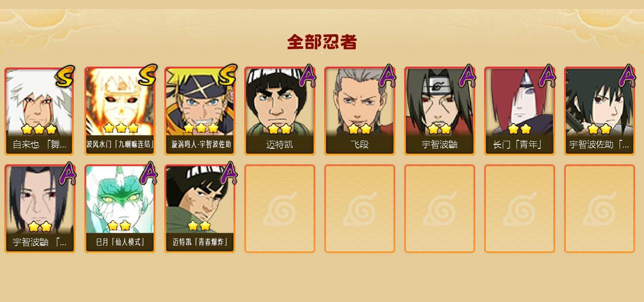Viewport: 644px width, 302px height.
Task: Select the 自来也 ninja card
Action: click(40, 111)
